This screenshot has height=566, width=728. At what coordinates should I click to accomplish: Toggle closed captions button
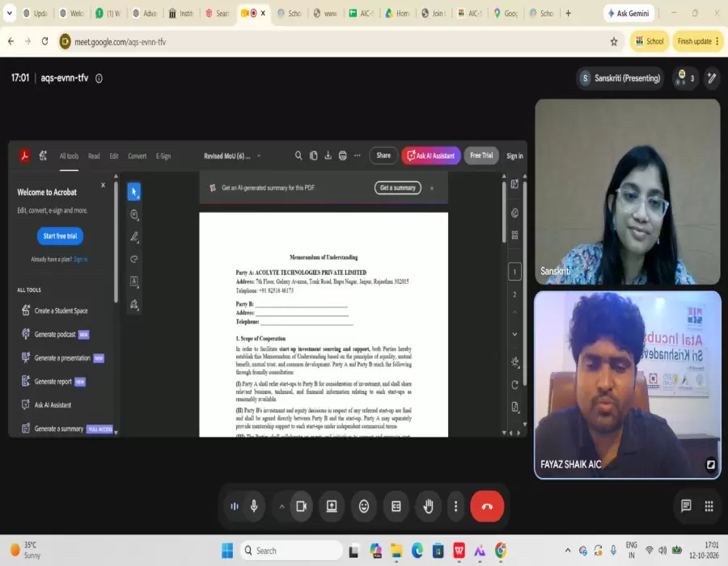[396, 506]
